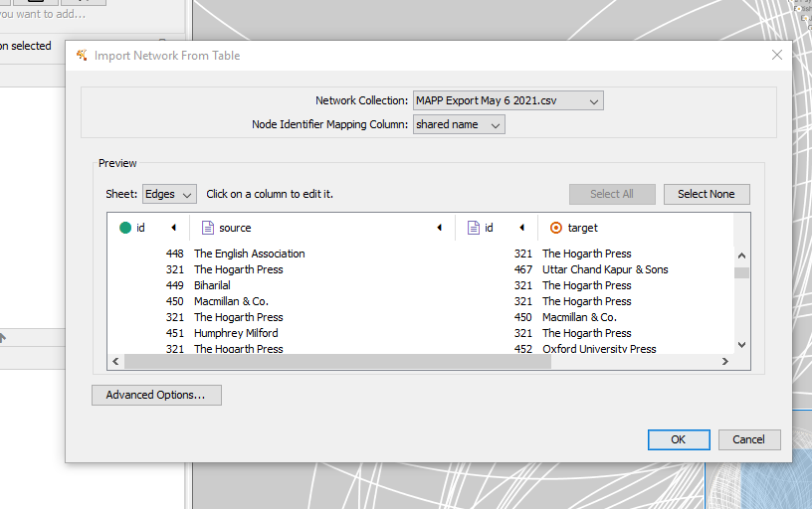Open the Sheet dropdown showing Edges
812x509 pixels.
click(169, 195)
